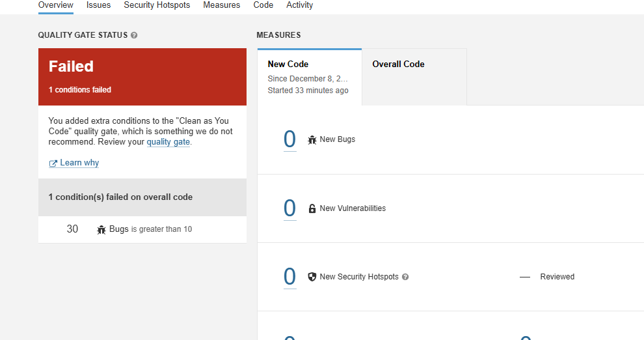Switch to the Activity tab
Image resolution: width=644 pixels, height=340 pixels.
coord(299,5)
